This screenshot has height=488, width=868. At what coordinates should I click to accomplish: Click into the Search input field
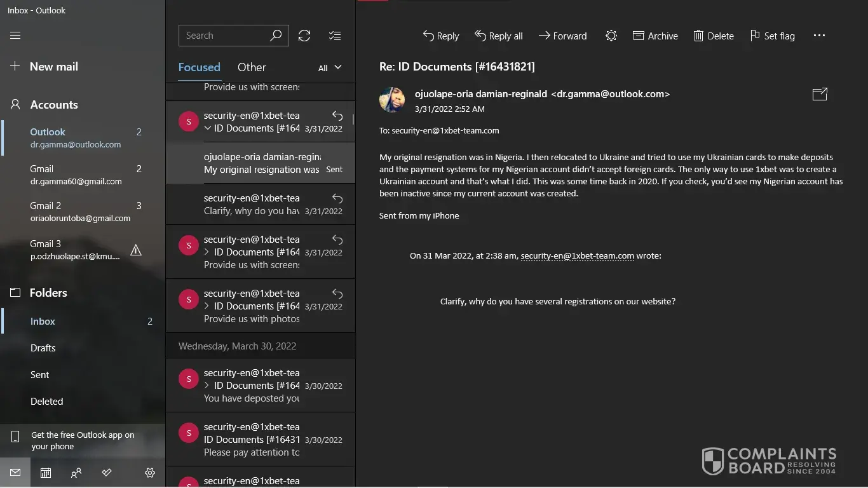pyautogui.click(x=222, y=36)
